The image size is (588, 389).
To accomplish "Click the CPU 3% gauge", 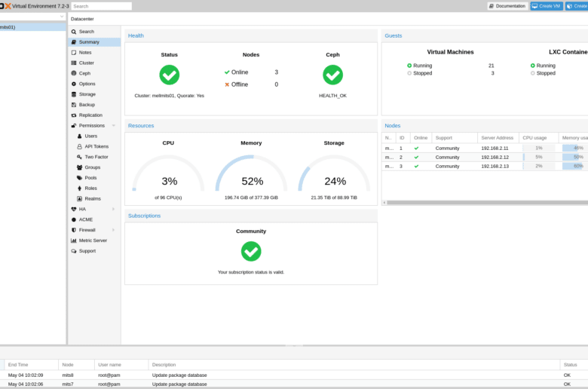I will coord(168,174).
